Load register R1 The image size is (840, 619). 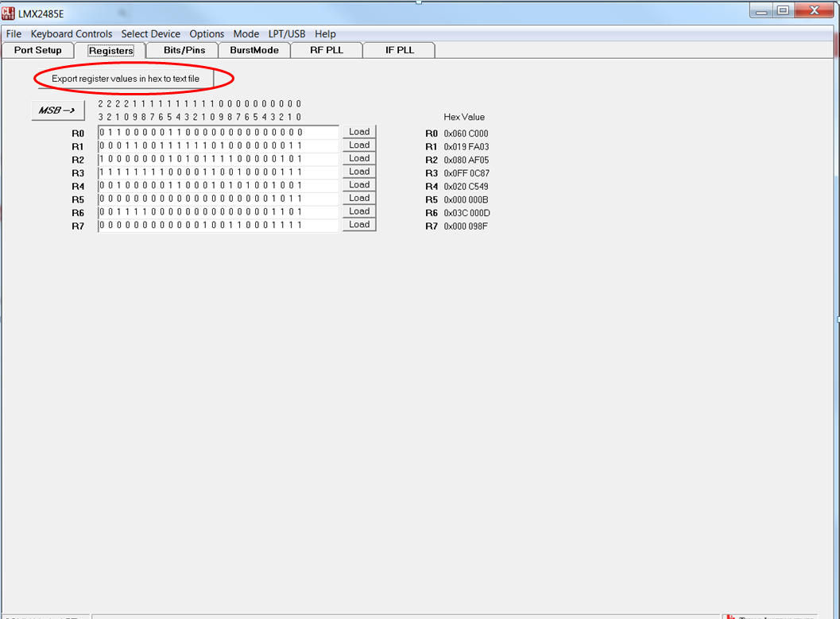click(359, 145)
